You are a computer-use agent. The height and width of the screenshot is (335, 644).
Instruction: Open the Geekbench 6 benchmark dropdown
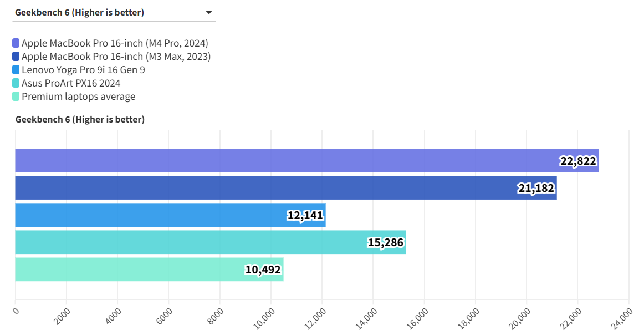[114, 13]
